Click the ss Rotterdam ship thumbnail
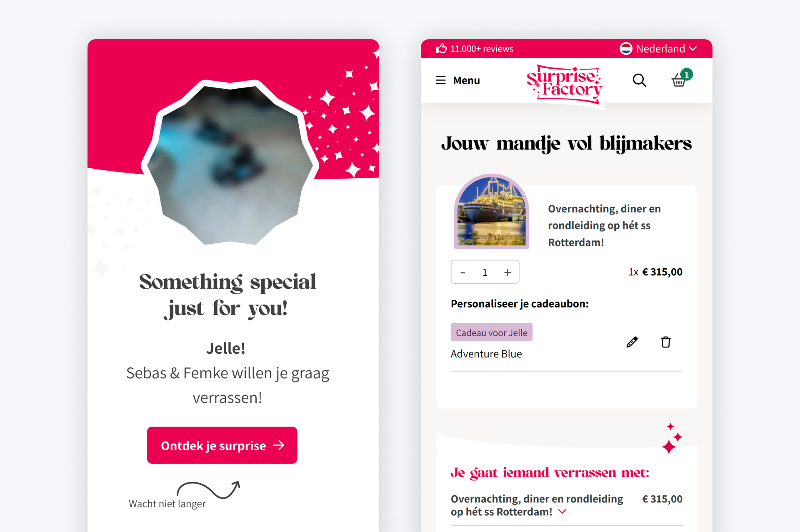Viewport: 800px width, 532px height. (x=491, y=212)
